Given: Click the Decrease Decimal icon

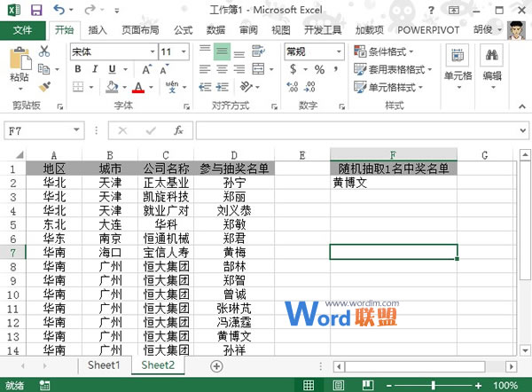Looking at the screenshot, I should click(309, 87).
